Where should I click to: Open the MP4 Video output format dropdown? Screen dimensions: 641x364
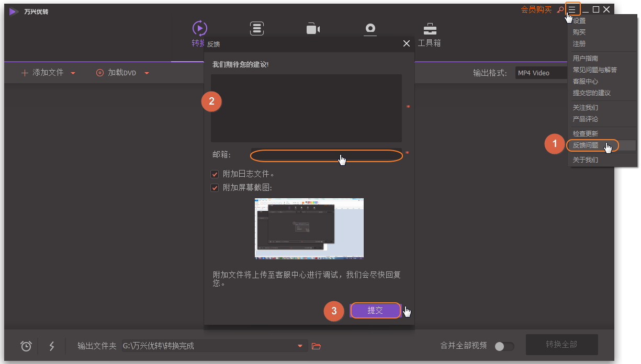click(x=541, y=73)
